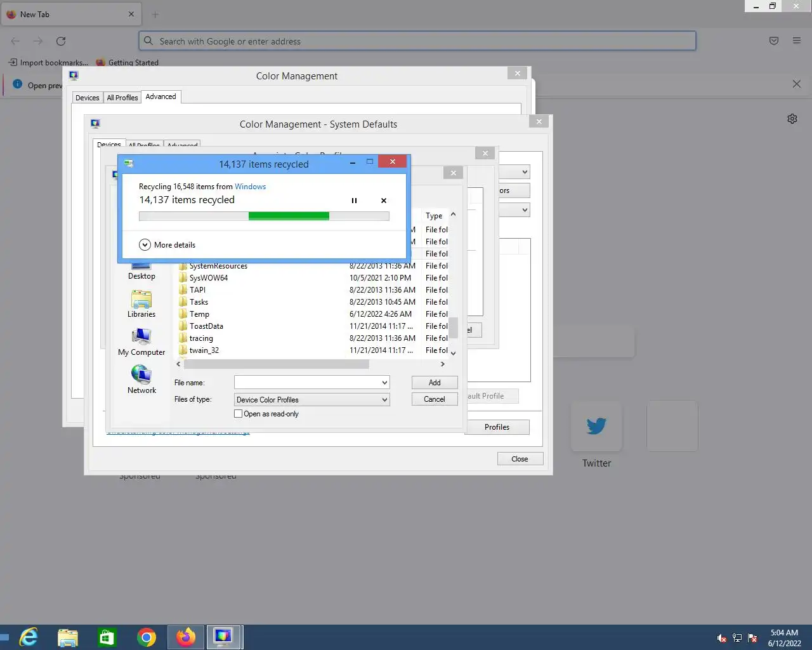The height and width of the screenshot is (650, 812).
Task: Select the New Tab browser tab
Action: 70,15
